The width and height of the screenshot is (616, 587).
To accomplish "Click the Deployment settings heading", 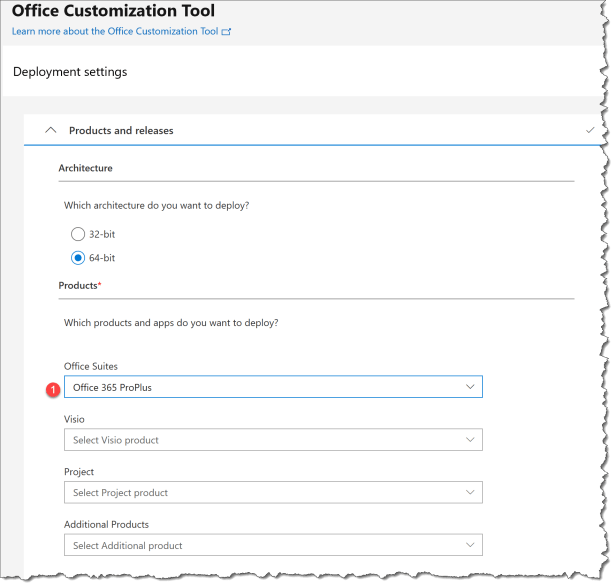I will point(70,72).
